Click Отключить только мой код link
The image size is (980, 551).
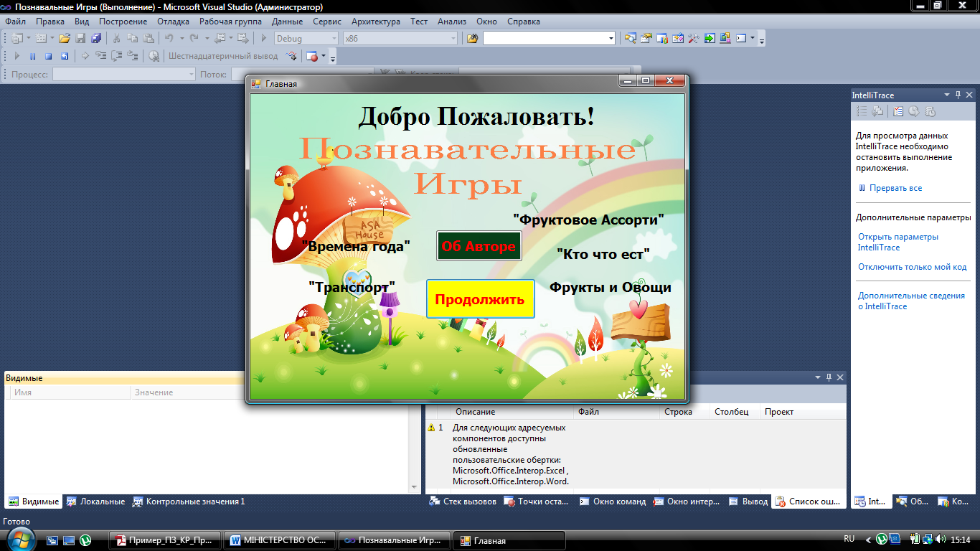pos(913,267)
